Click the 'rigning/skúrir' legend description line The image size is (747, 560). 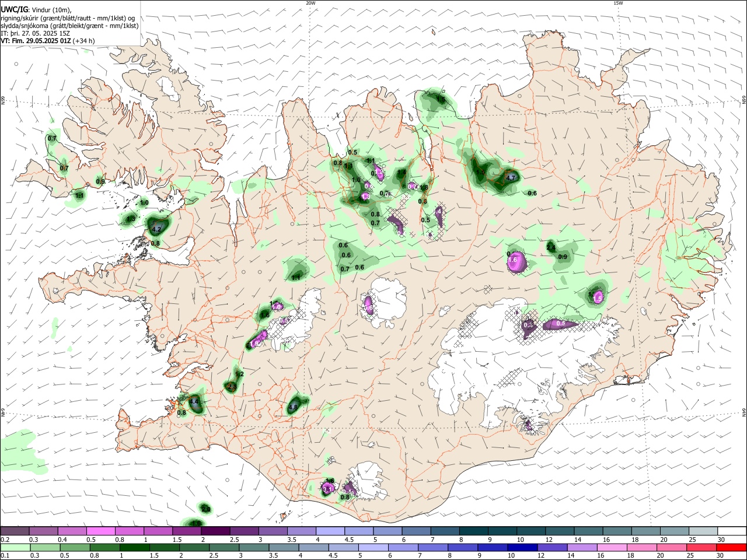68,18
